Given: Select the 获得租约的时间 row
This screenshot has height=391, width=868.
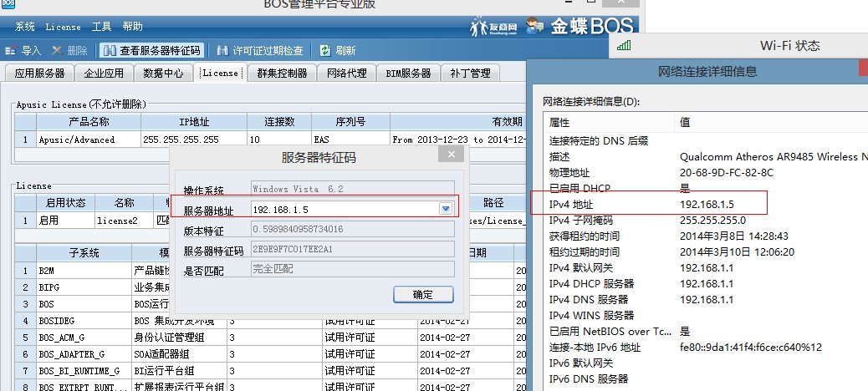Looking at the screenshot, I should (x=706, y=236).
